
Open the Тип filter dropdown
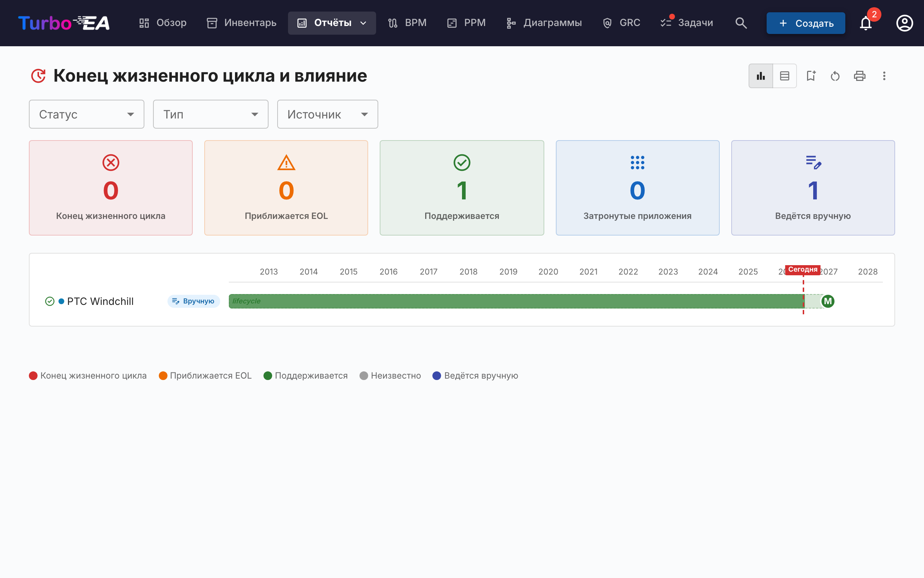pos(211,114)
